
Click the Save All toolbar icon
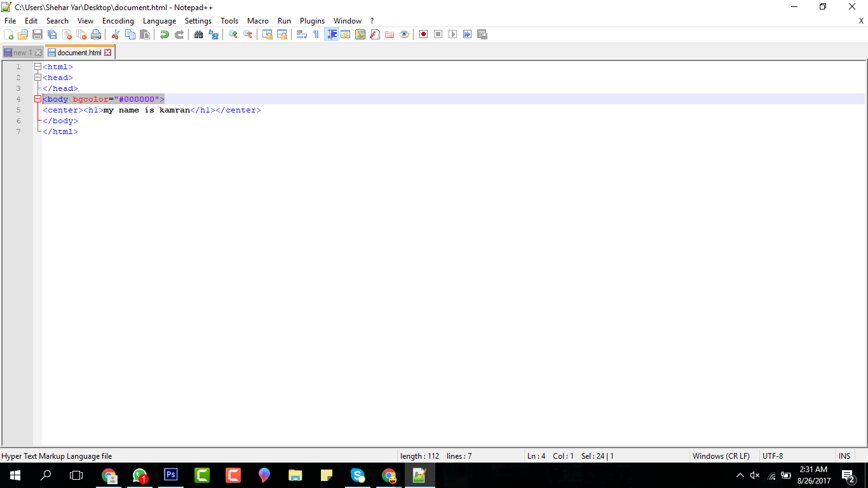coord(52,34)
